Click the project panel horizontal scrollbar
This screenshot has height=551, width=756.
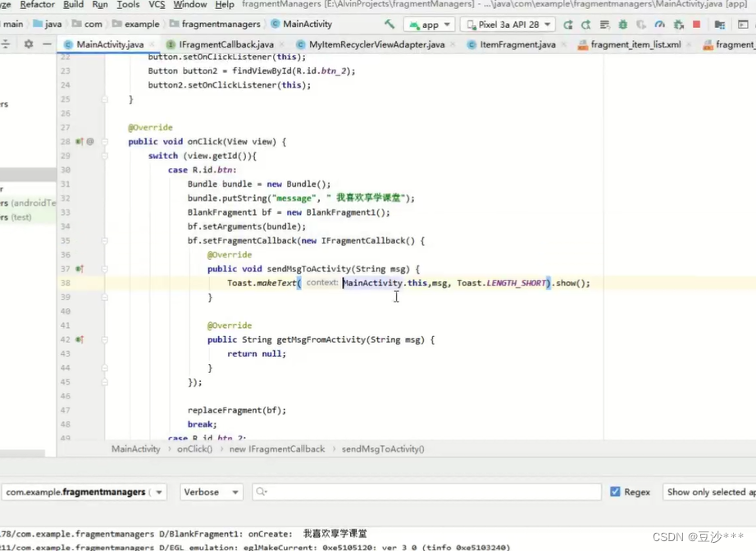click(x=22, y=453)
